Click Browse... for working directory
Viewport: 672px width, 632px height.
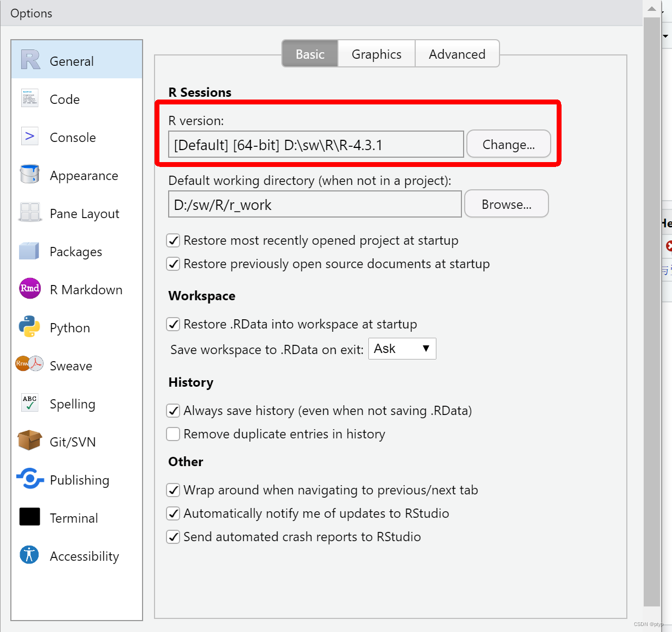click(x=507, y=204)
